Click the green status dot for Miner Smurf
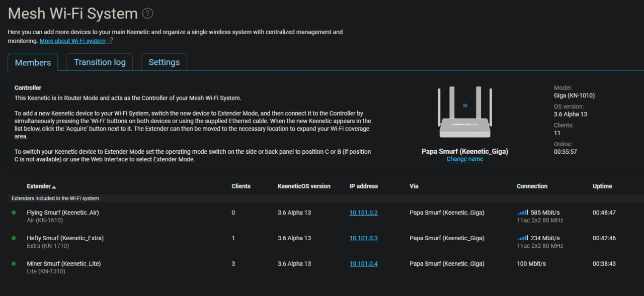The image size is (644, 296). point(14,264)
